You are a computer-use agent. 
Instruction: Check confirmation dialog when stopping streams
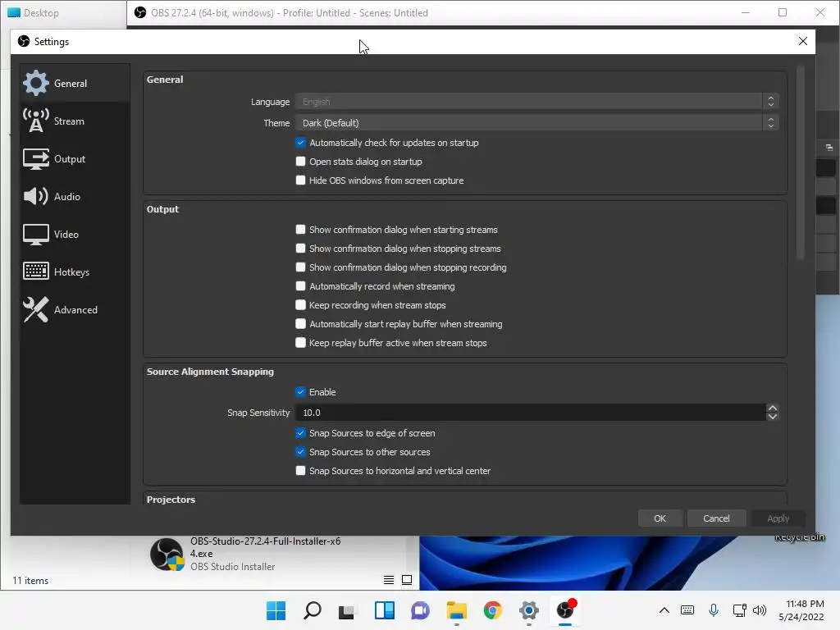click(x=300, y=249)
